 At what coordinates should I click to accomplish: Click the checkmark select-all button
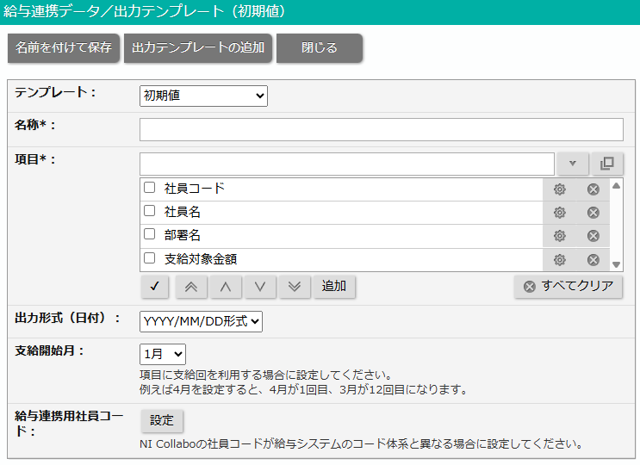153,286
